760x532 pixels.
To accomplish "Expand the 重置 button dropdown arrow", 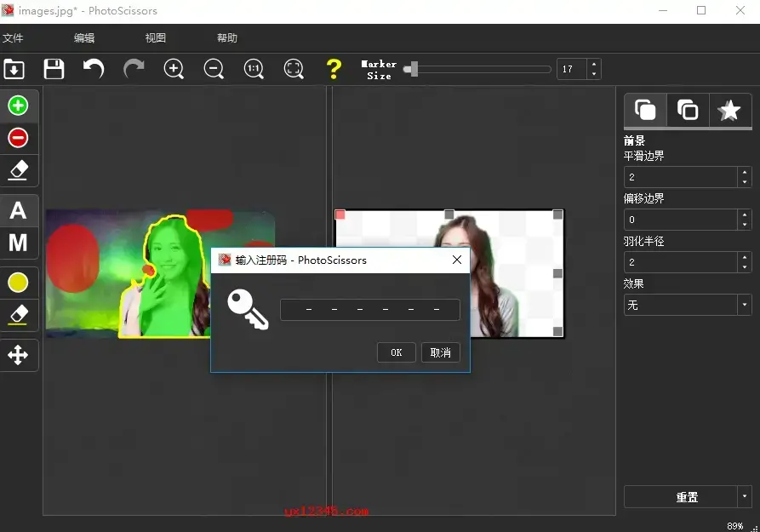I will pos(745,497).
